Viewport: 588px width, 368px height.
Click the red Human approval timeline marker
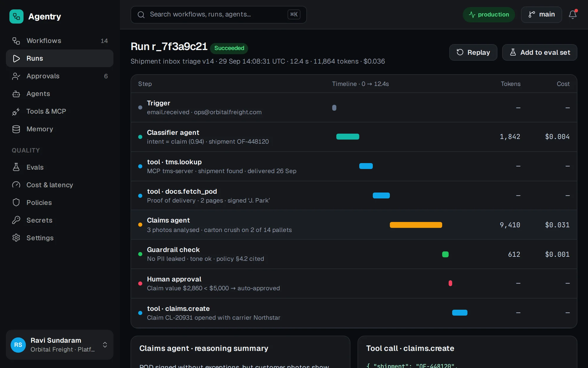pos(450,283)
